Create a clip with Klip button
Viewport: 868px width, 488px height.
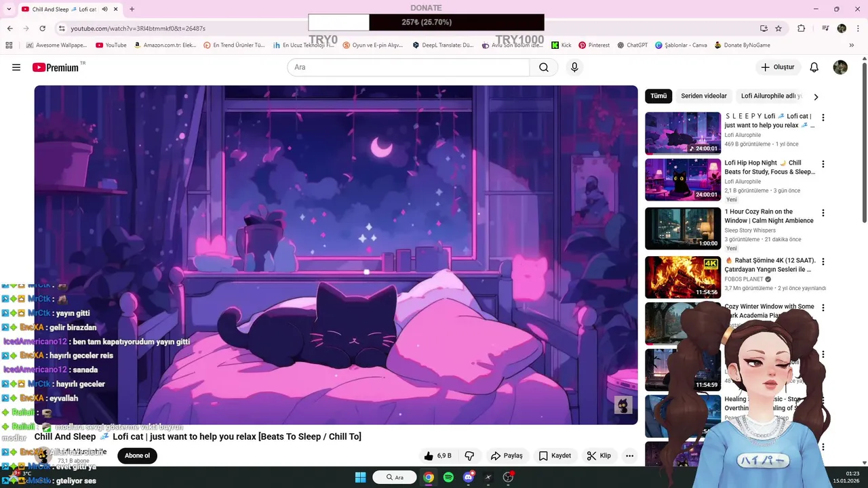click(x=599, y=455)
